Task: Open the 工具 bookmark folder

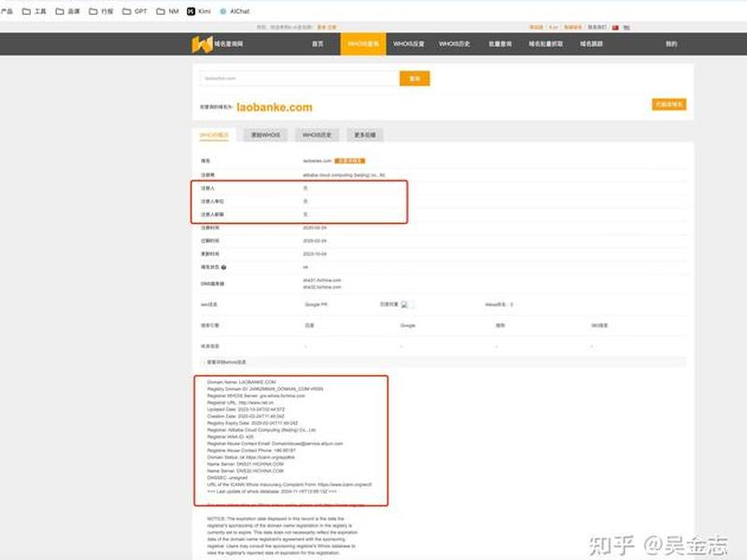Action: (35, 11)
